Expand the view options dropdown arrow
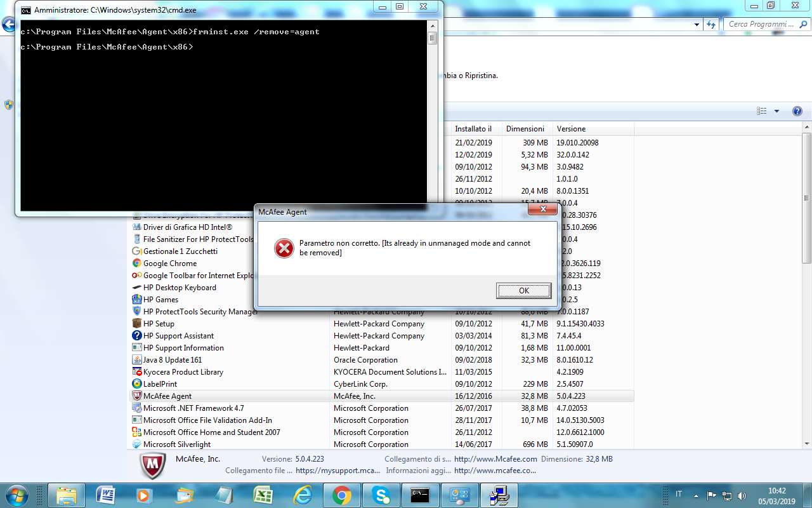 776,111
